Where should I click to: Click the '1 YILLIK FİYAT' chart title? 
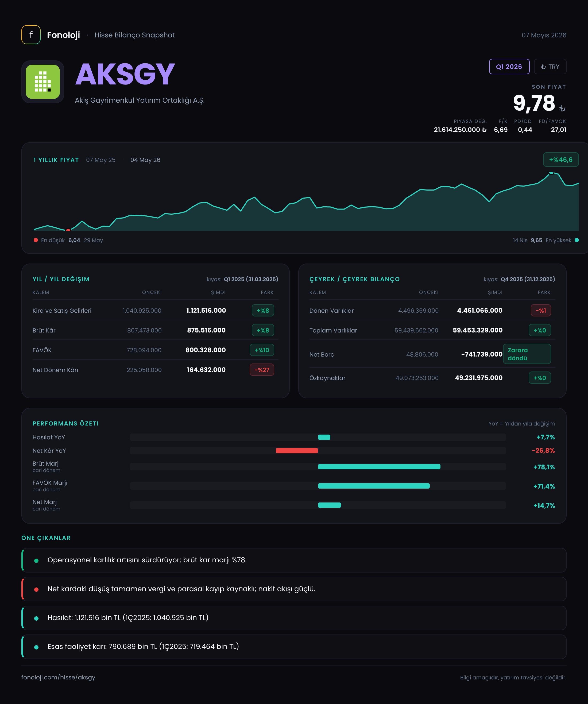[56, 160]
